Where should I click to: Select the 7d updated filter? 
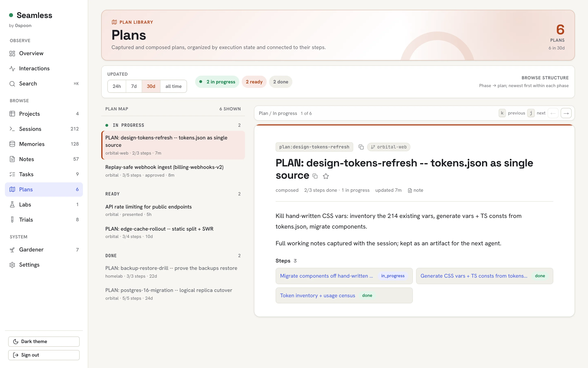click(x=134, y=86)
